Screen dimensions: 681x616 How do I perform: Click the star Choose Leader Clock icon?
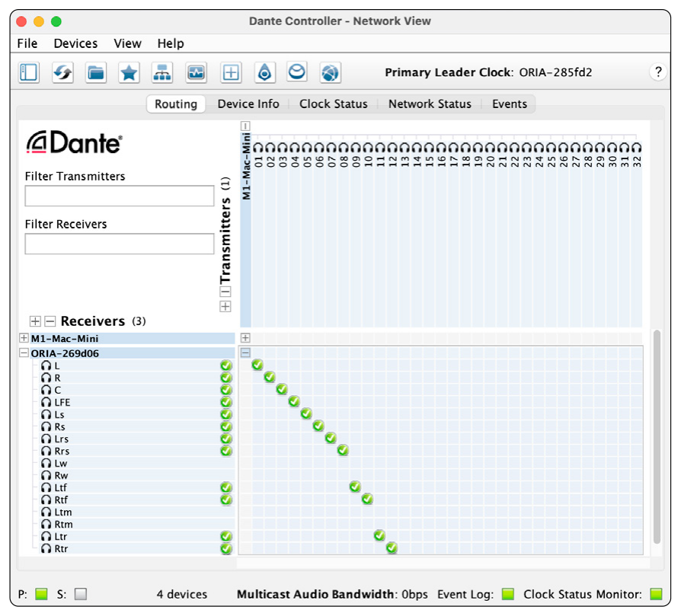pyautogui.click(x=129, y=72)
